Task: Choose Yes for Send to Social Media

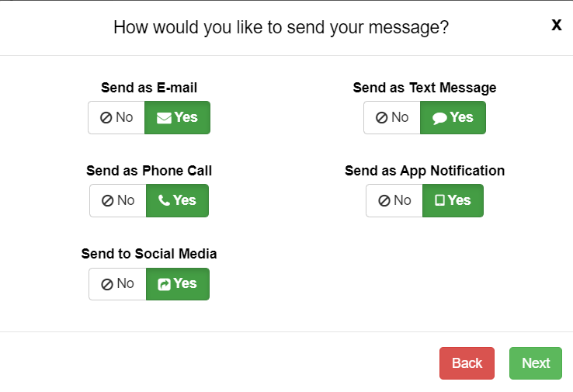Action: [178, 284]
